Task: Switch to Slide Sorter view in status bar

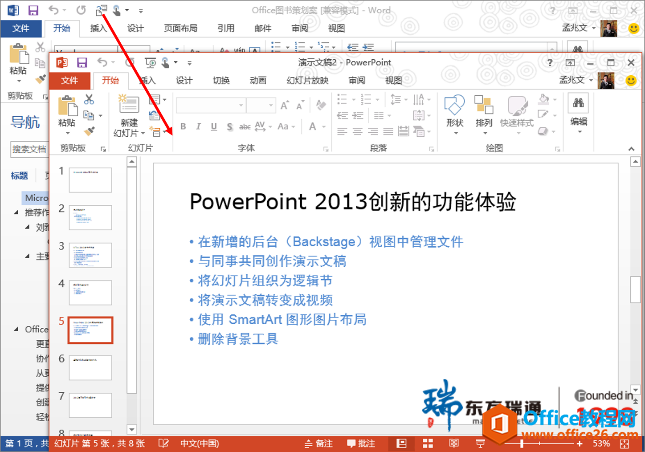Action: (428, 443)
